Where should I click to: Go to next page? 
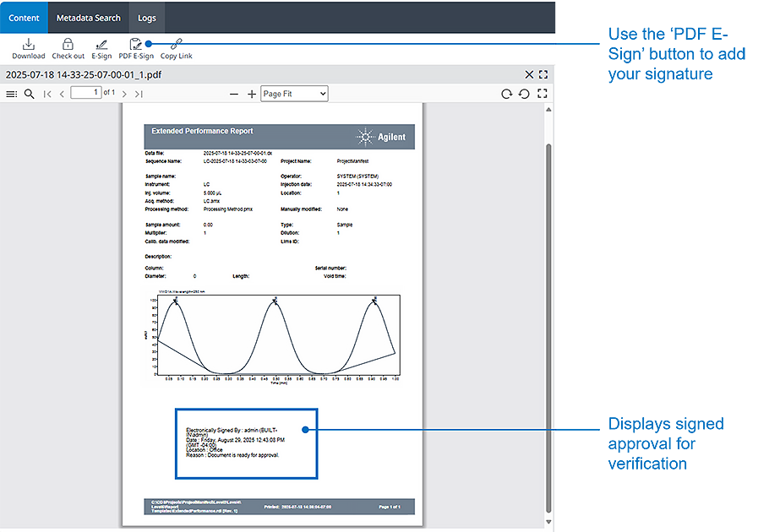pyautogui.click(x=124, y=94)
